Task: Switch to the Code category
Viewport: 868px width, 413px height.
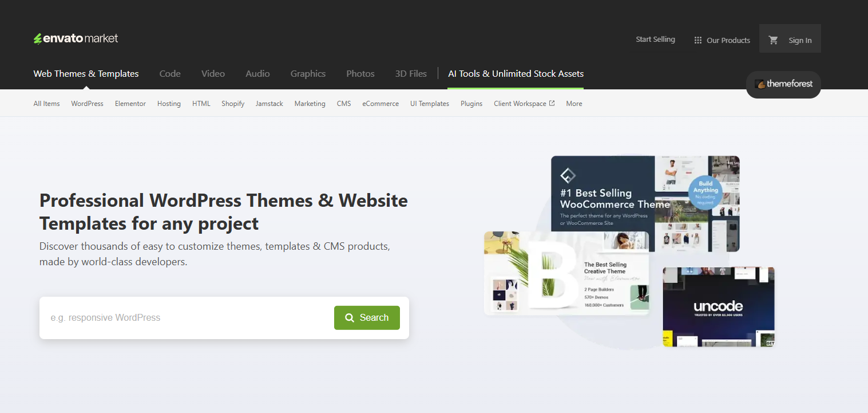Action: click(x=170, y=73)
